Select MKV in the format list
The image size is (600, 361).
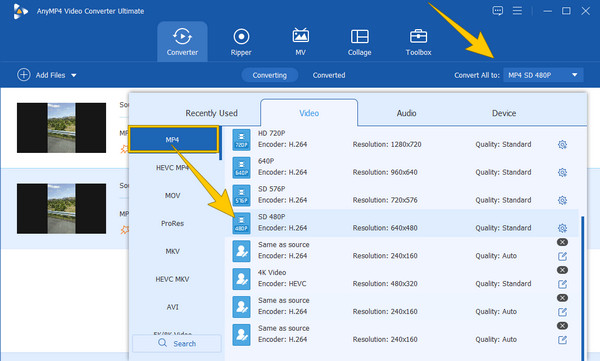[173, 251]
